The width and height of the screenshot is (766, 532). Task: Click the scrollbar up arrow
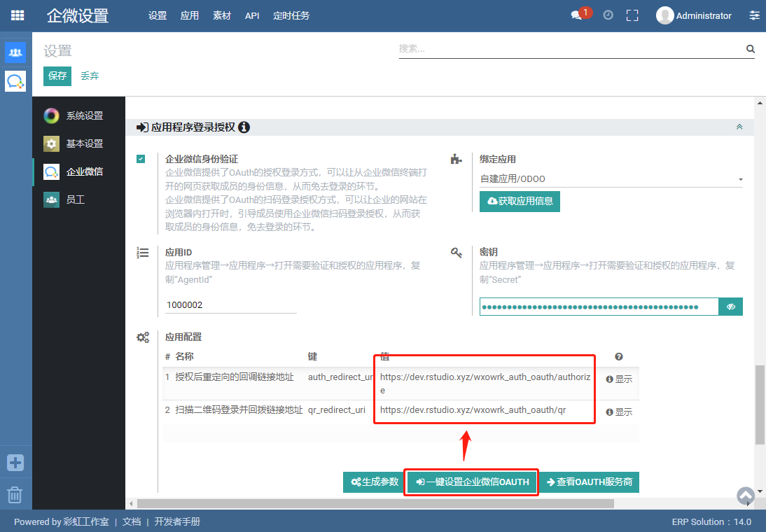click(x=760, y=103)
